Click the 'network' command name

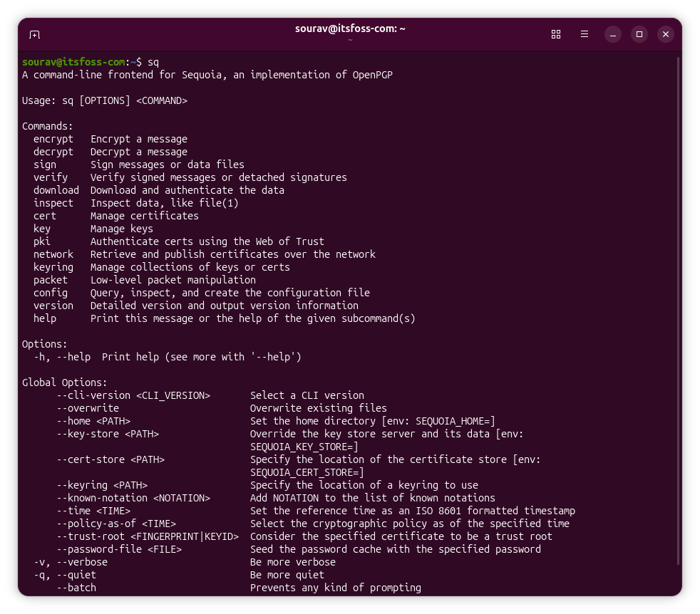click(53, 254)
